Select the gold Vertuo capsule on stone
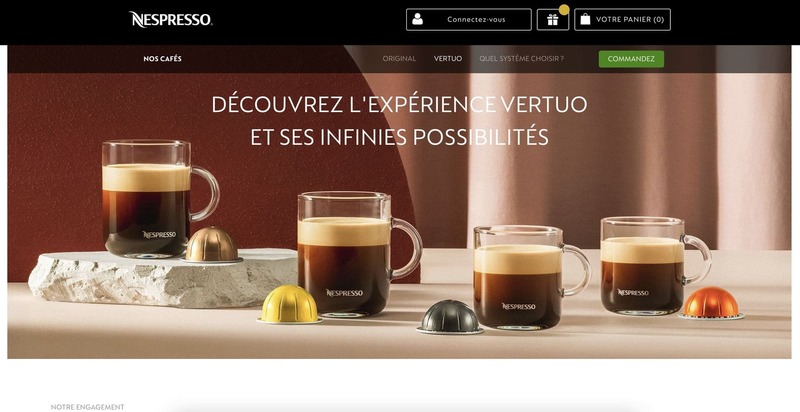Screen dimensions: 800x412 211,244
